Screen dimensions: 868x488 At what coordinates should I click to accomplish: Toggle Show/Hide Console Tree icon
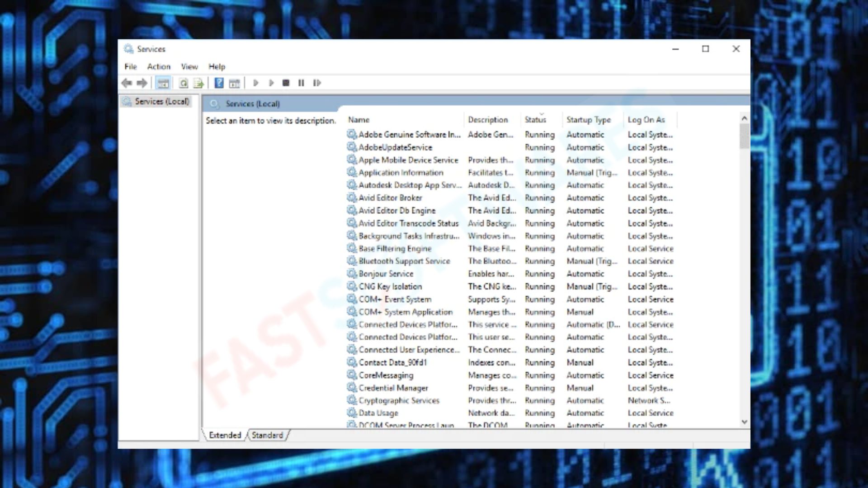pos(163,83)
